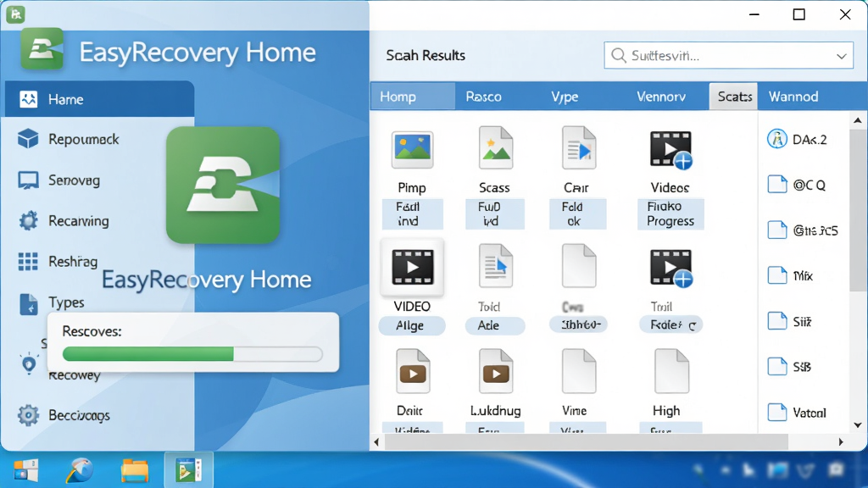
Task: Open the Carr media document icon
Action: [578, 148]
